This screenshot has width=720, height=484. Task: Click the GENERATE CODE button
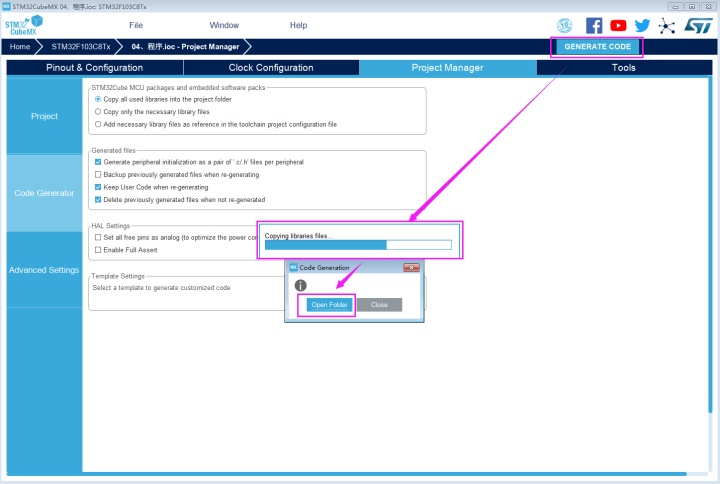[597, 46]
